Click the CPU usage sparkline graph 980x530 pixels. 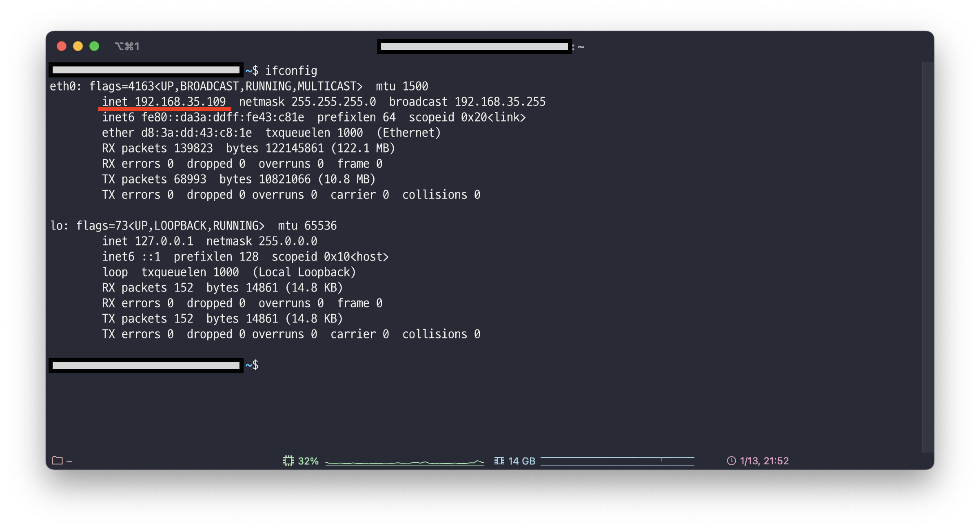pos(404,462)
